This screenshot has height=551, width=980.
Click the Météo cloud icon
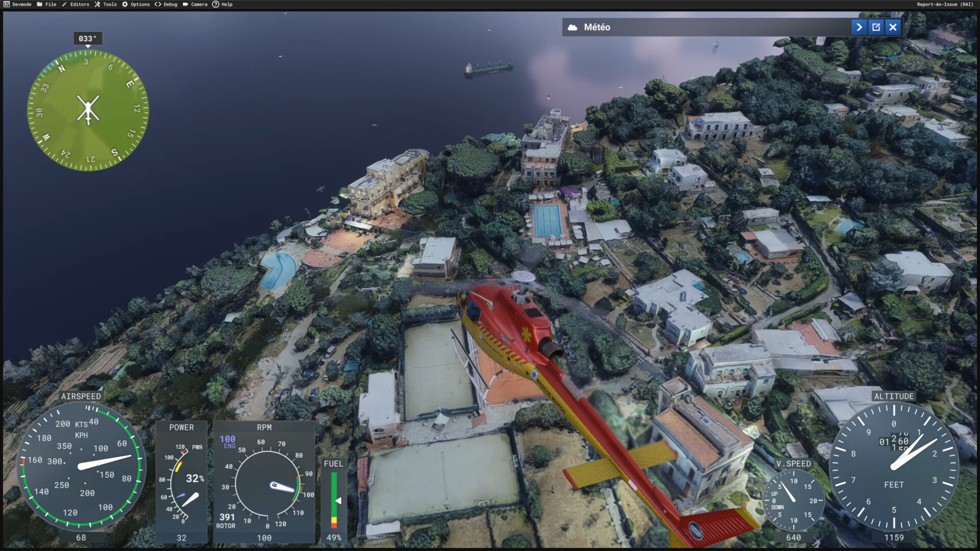point(573,27)
